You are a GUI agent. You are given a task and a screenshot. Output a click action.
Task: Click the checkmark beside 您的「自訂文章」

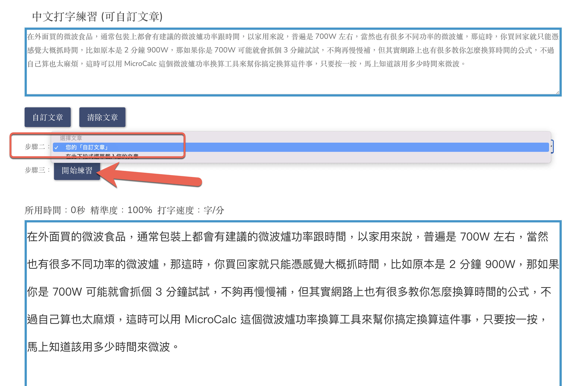click(56, 148)
